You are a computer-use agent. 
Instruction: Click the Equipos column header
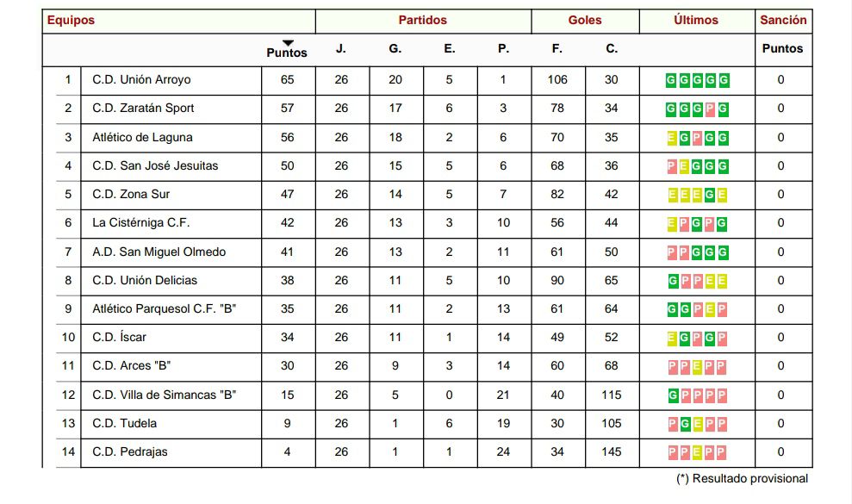point(71,20)
